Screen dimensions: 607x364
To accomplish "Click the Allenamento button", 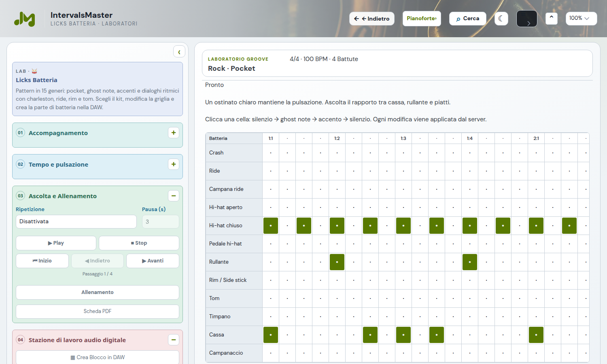I will pos(98,292).
